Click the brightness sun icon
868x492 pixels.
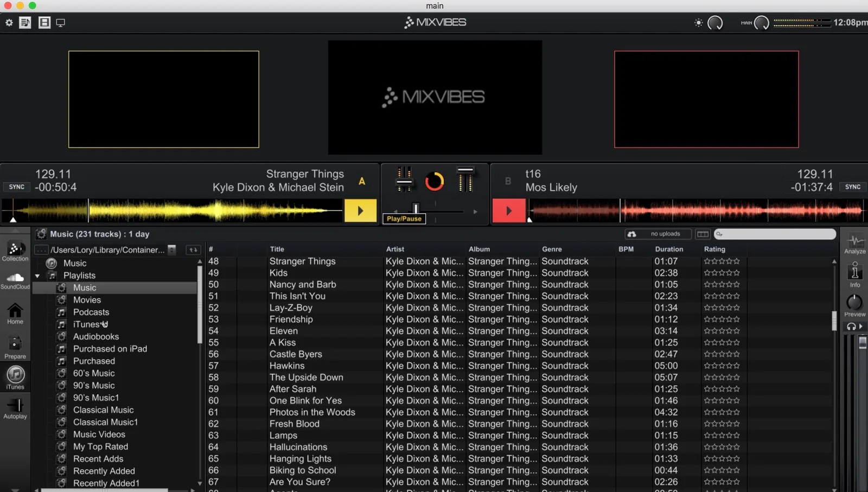coord(698,23)
